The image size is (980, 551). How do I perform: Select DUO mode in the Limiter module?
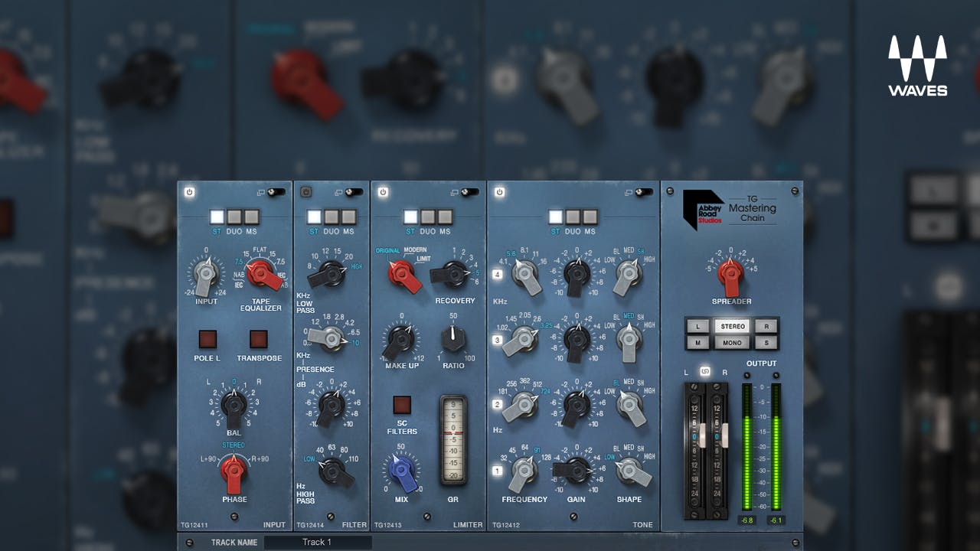pyautogui.click(x=428, y=217)
